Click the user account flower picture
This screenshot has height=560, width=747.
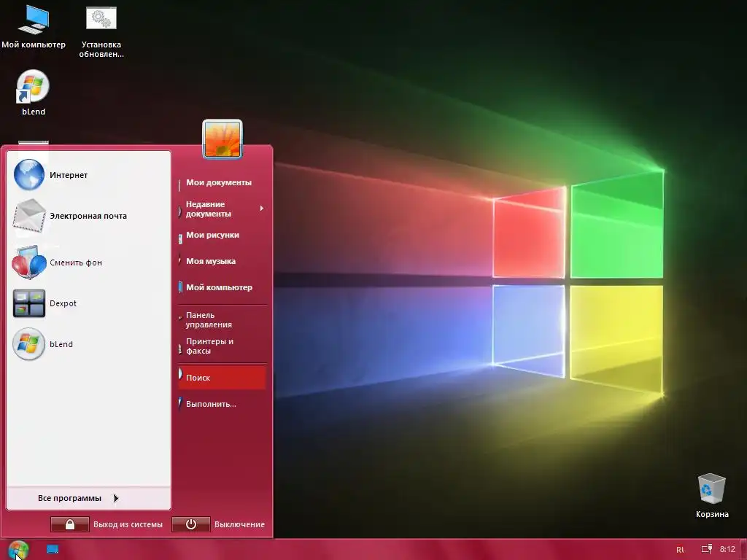pyautogui.click(x=222, y=139)
